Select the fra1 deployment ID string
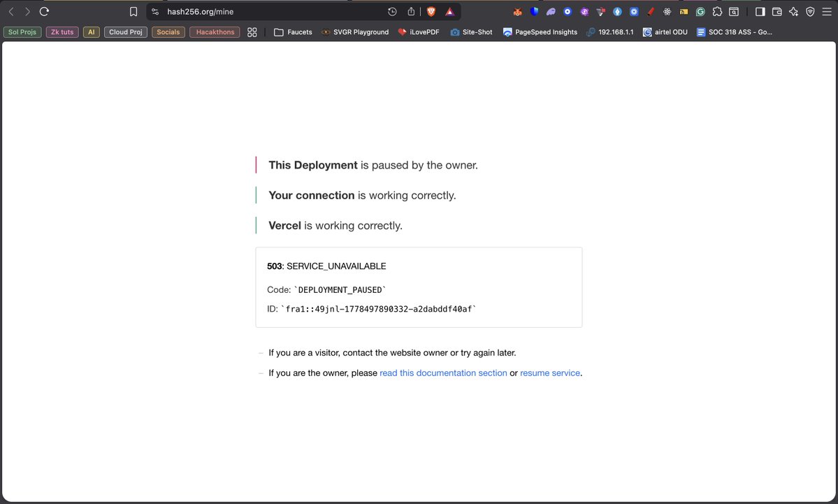 (x=378, y=309)
